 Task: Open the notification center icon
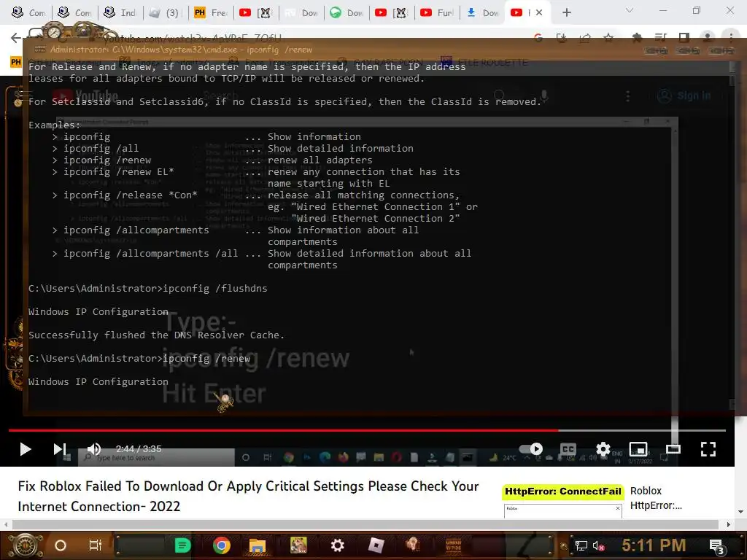tap(717, 547)
